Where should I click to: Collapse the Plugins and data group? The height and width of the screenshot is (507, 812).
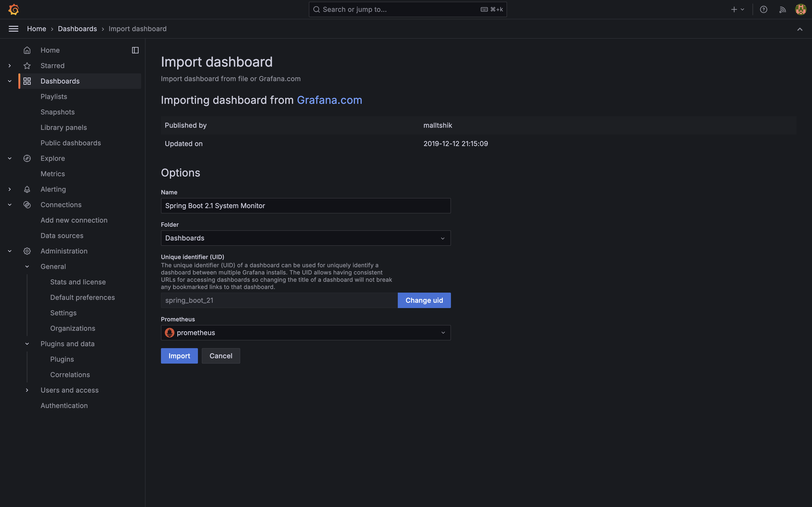pos(27,344)
